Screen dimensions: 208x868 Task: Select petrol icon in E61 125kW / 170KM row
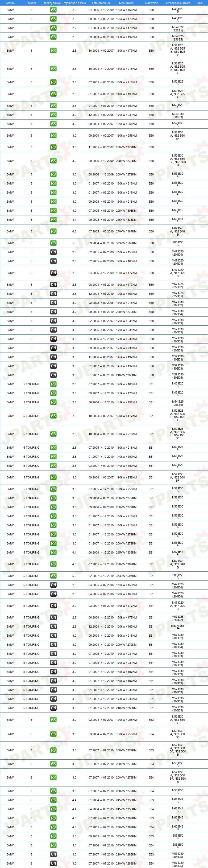(53, 393)
